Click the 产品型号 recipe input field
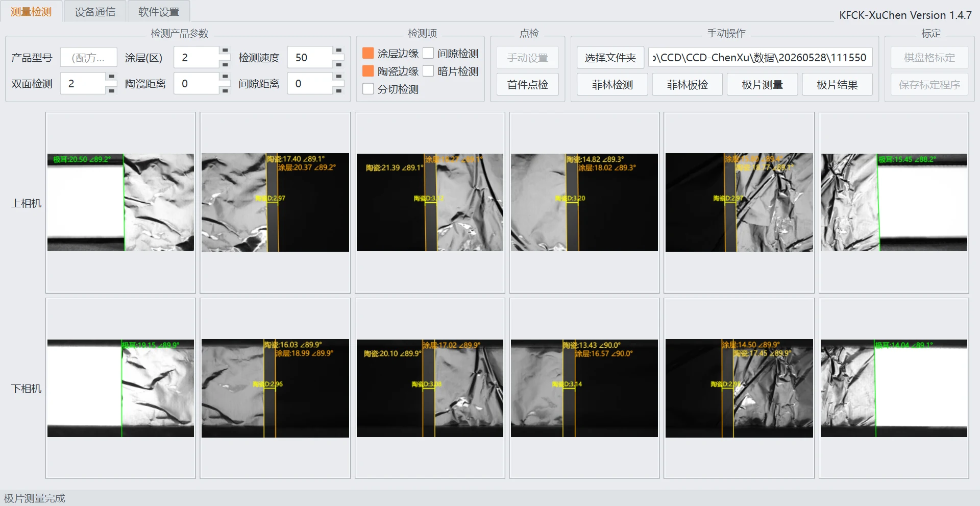This screenshot has width=980, height=506. point(89,58)
